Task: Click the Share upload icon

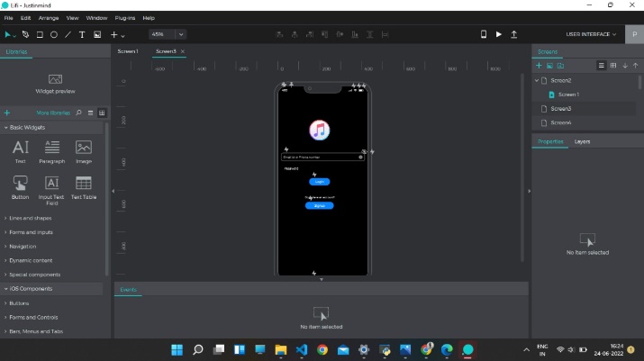Action: click(513, 34)
